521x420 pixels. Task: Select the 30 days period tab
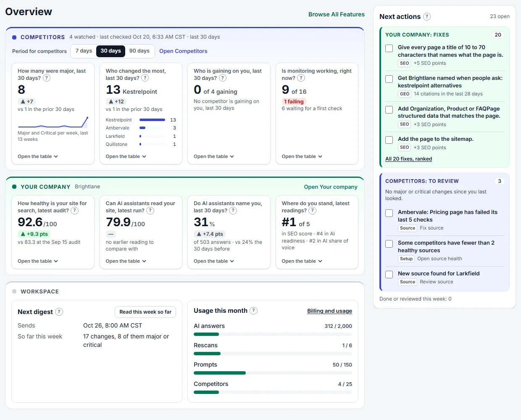click(x=111, y=51)
